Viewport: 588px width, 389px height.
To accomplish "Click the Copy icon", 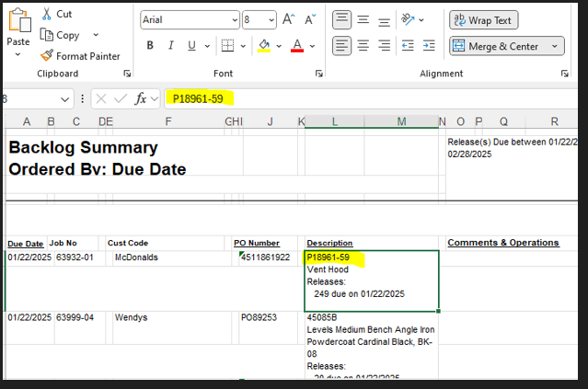I will pos(47,35).
